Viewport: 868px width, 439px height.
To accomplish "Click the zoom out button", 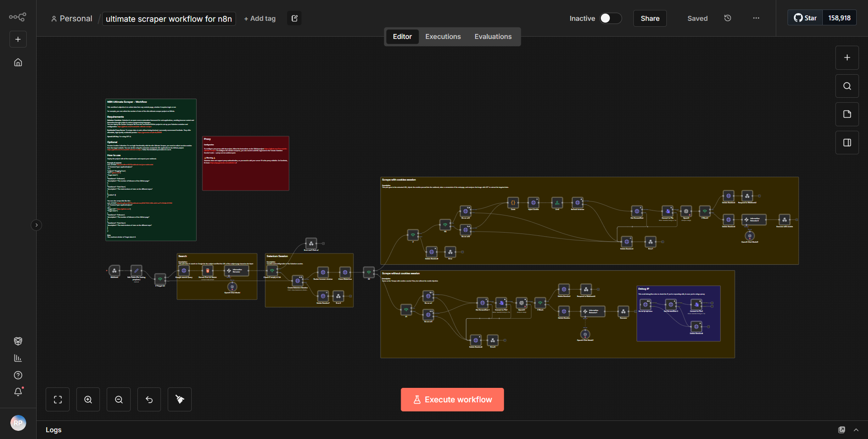I will (x=118, y=400).
